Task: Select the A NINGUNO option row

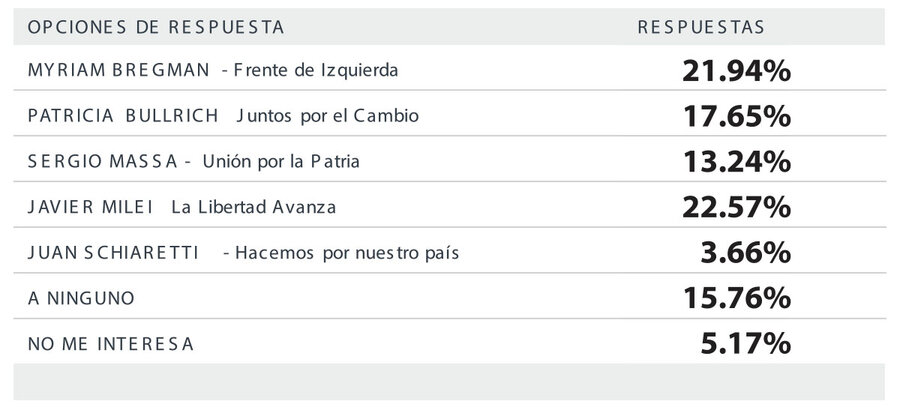Action: click(x=449, y=296)
